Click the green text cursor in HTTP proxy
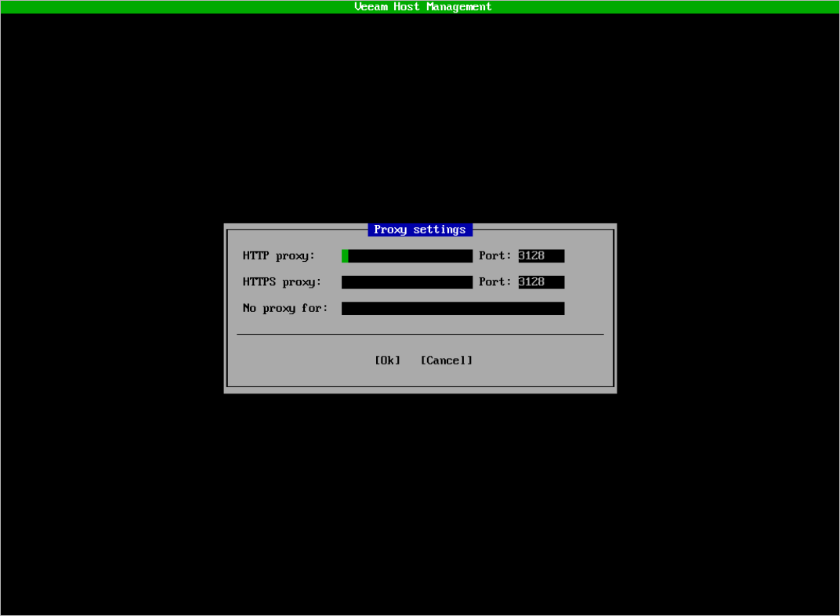Image resolution: width=840 pixels, height=616 pixels. [345, 256]
